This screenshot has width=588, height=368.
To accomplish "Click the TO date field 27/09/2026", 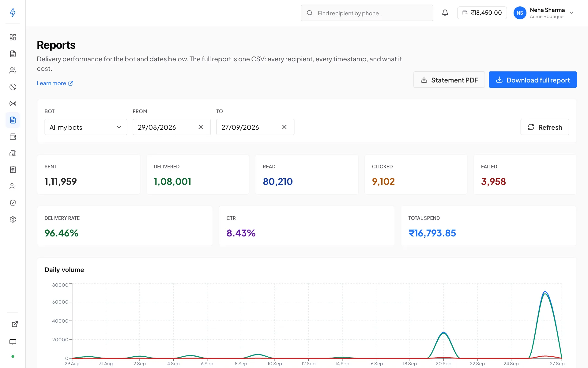I will [255, 127].
